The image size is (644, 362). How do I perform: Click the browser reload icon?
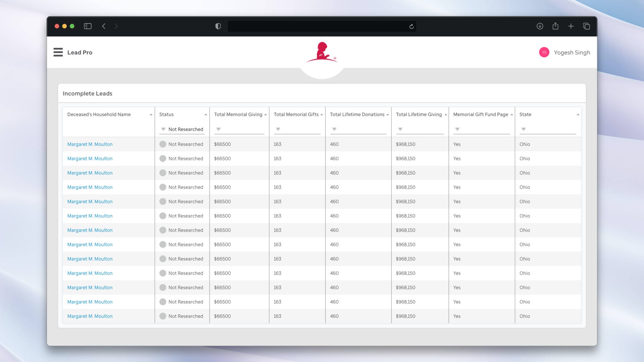click(x=411, y=26)
